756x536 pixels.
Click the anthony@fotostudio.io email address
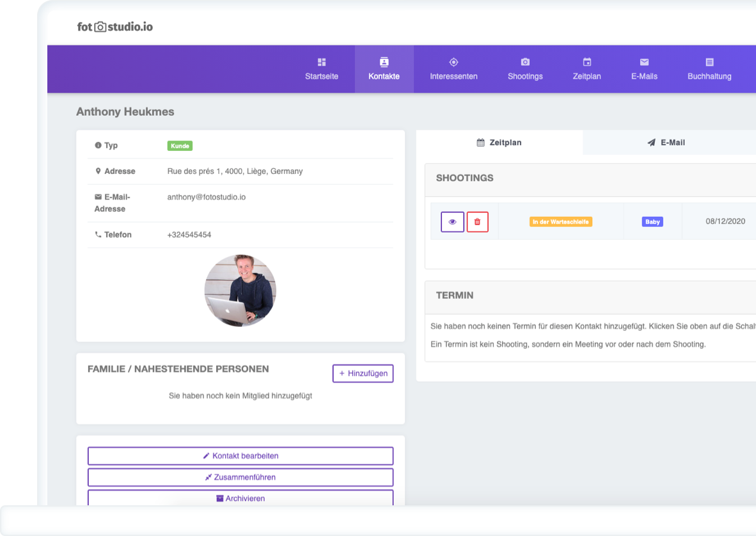206,197
